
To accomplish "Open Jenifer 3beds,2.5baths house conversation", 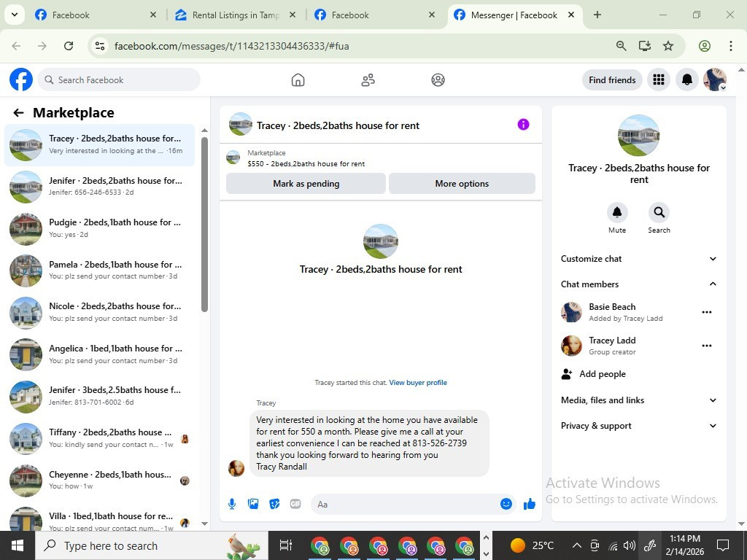I will [x=99, y=396].
